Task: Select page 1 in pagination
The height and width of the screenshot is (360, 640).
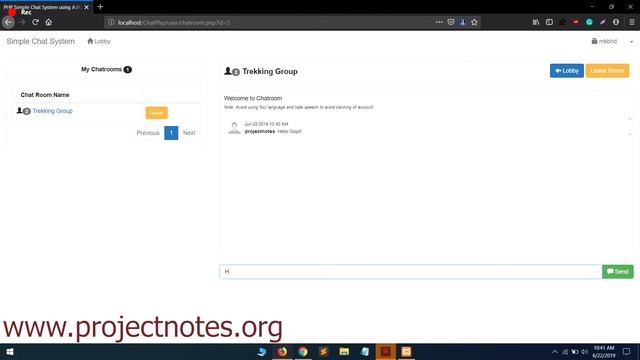Action: 171,133
